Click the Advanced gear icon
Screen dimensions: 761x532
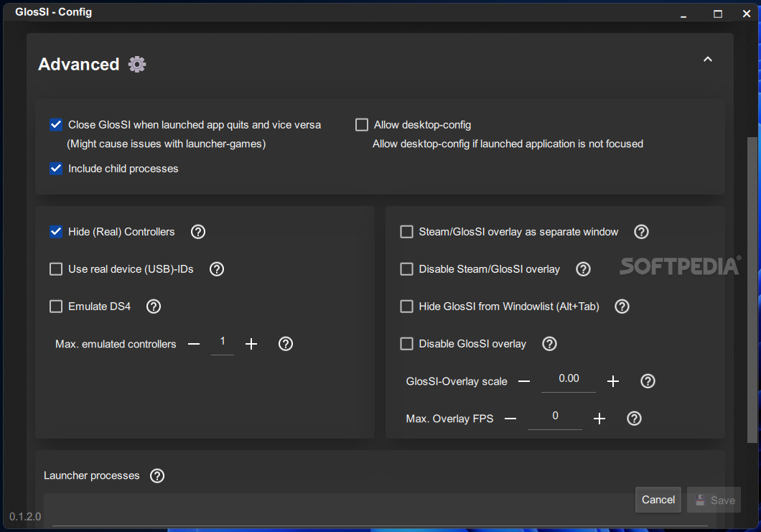[137, 64]
